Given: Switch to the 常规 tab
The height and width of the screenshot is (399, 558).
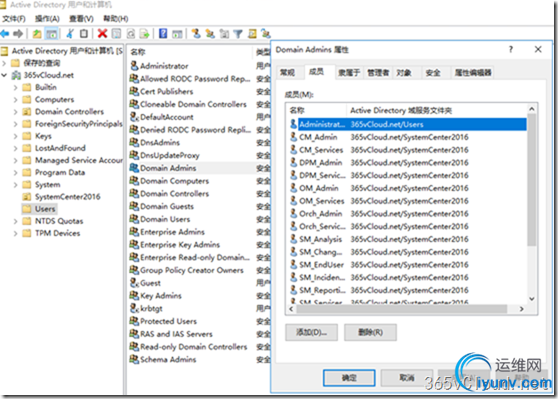Looking at the screenshot, I should (287, 73).
